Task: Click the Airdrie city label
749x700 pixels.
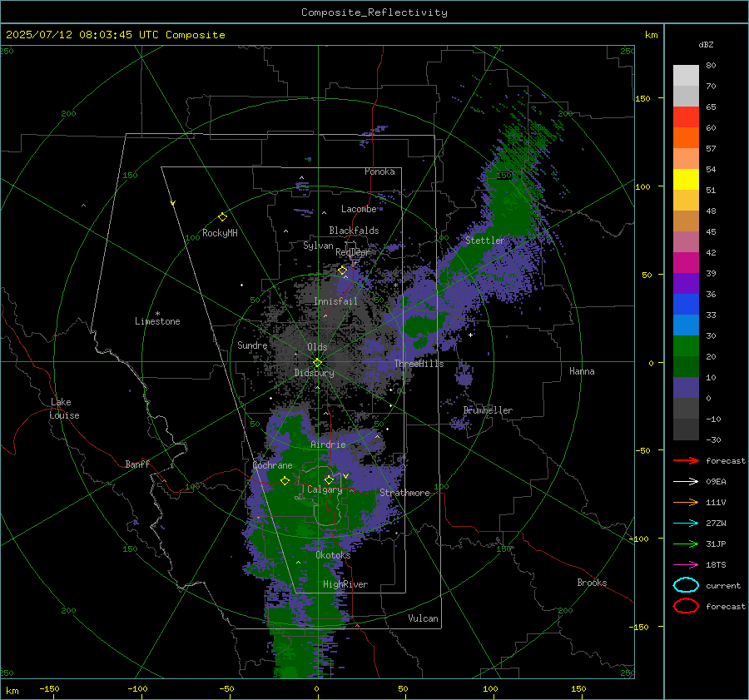Action: click(x=328, y=444)
